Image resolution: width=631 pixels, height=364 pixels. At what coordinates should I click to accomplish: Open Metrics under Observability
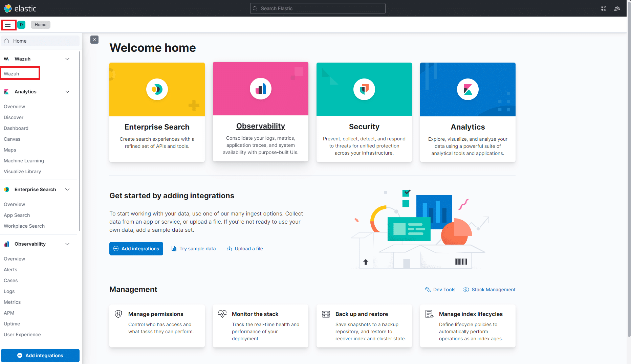[x=12, y=302]
